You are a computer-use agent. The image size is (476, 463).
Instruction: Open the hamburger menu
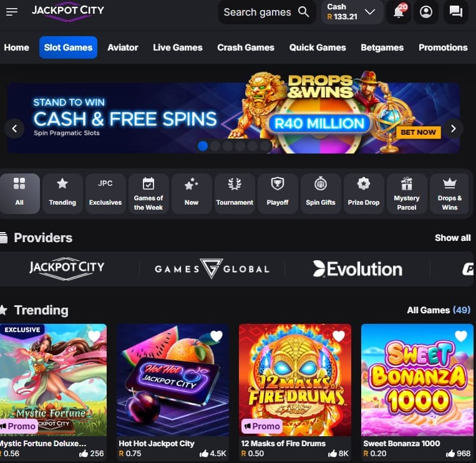[12, 12]
